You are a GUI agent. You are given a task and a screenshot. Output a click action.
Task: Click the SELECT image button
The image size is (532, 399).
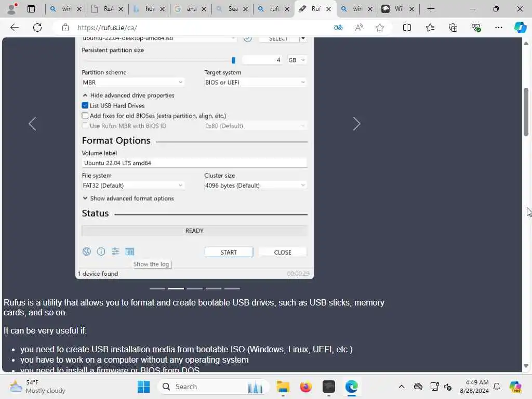click(x=278, y=38)
